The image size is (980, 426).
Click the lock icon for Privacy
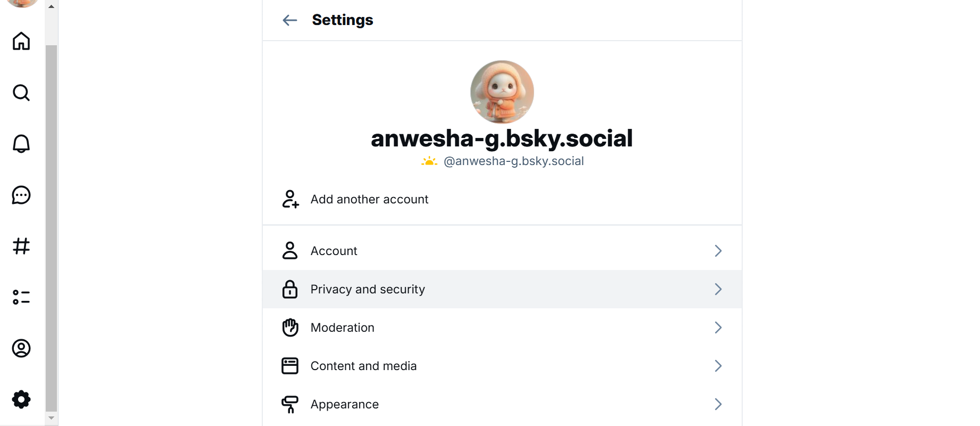pos(290,289)
